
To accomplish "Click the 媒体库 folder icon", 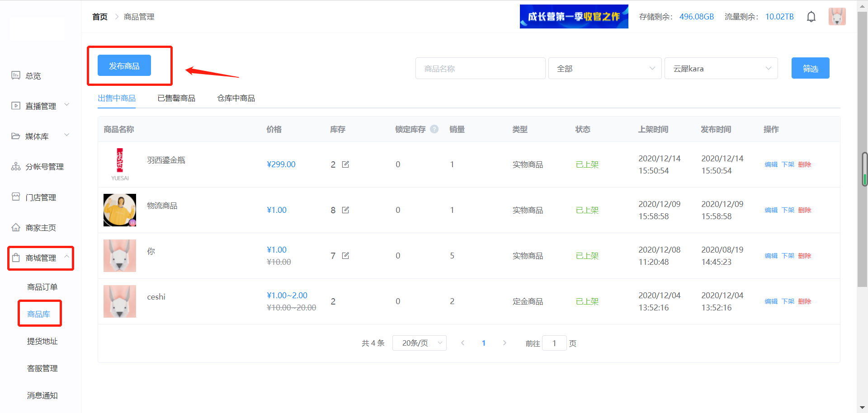I will 16,136.
